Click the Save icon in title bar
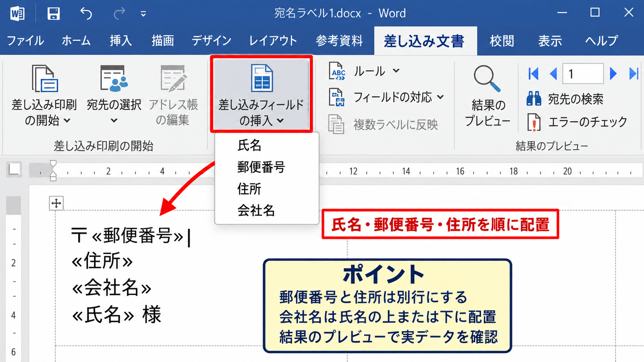Viewport: 644px width, 362px height. point(53,13)
